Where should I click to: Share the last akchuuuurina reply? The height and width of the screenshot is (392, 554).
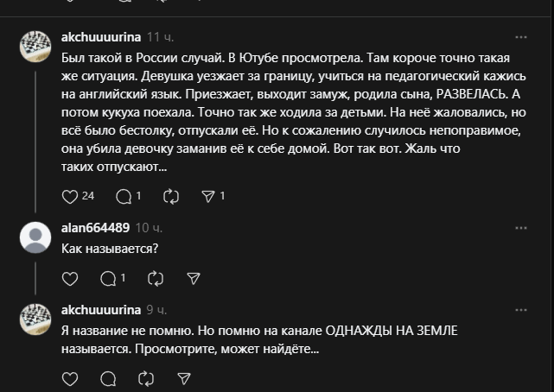point(183,378)
